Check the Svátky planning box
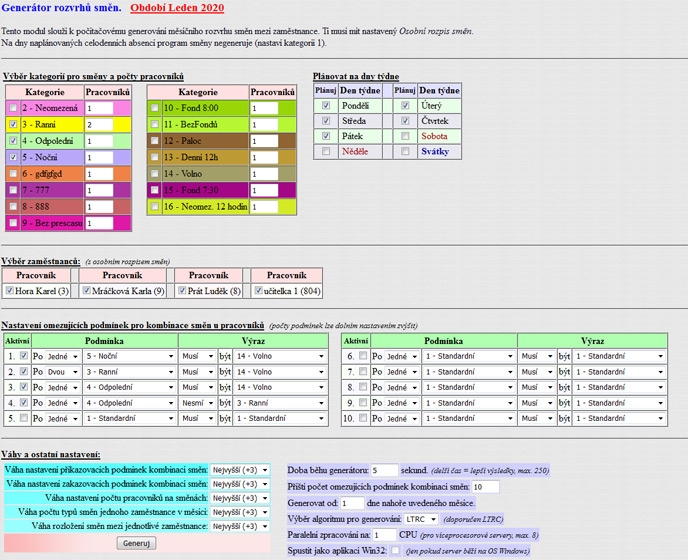The image size is (688, 560). [405, 151]
